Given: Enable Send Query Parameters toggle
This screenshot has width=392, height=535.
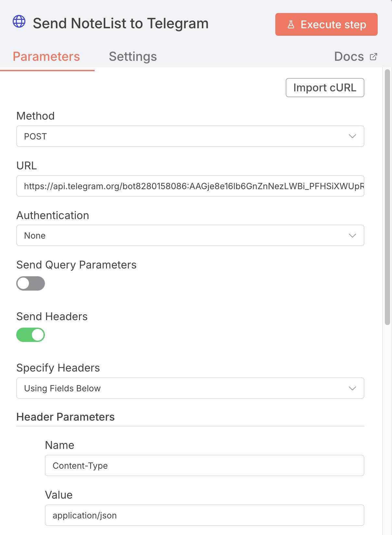Looking at the screenshot, I should (31, 283).
